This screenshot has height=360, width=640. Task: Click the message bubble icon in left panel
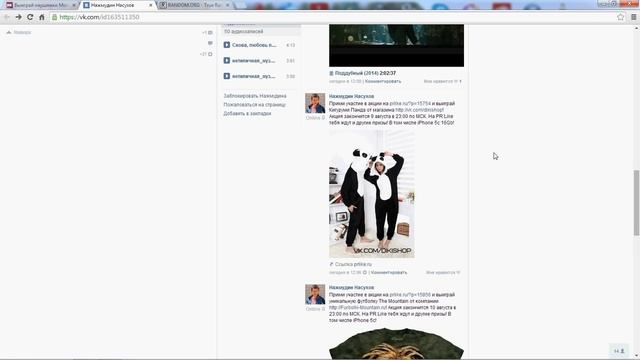pos(210,43)
